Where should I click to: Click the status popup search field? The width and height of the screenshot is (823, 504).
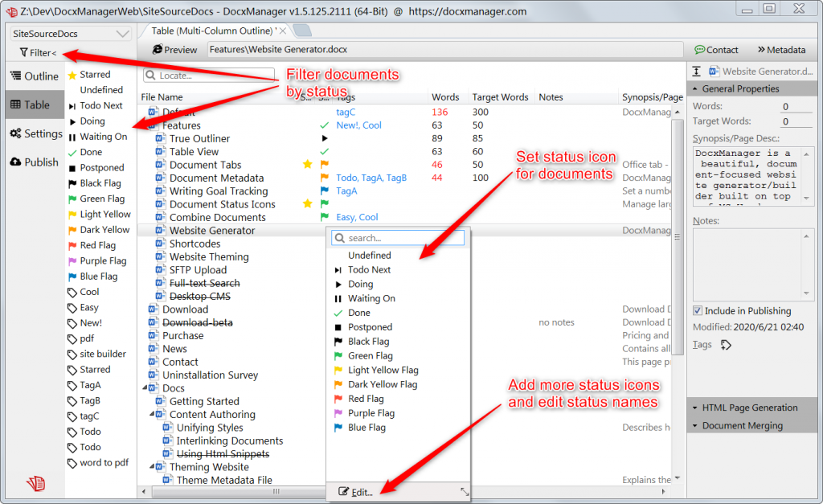tap(398, 238)
